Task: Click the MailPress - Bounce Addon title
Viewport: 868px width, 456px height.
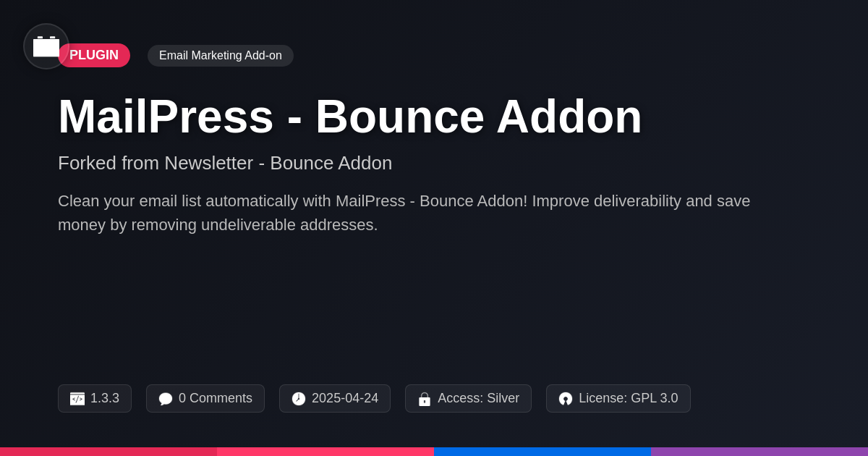Action: pyautogui.click(x=350, y=117)
